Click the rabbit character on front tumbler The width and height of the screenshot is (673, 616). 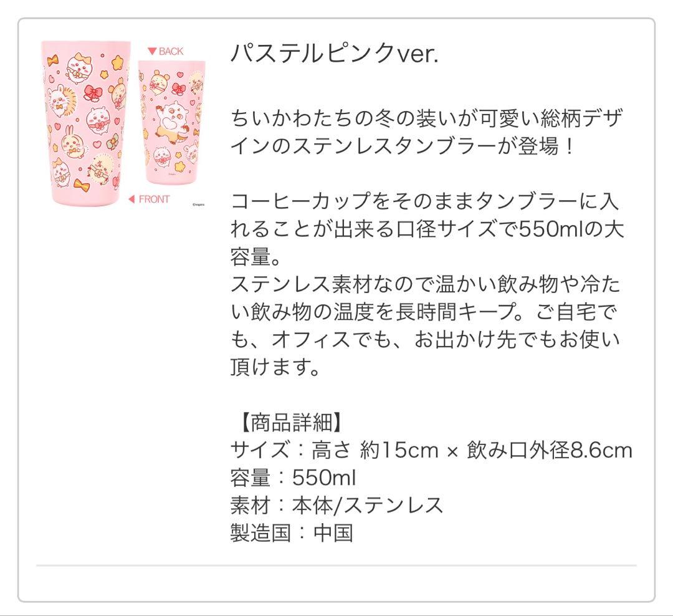click(71, 140)
